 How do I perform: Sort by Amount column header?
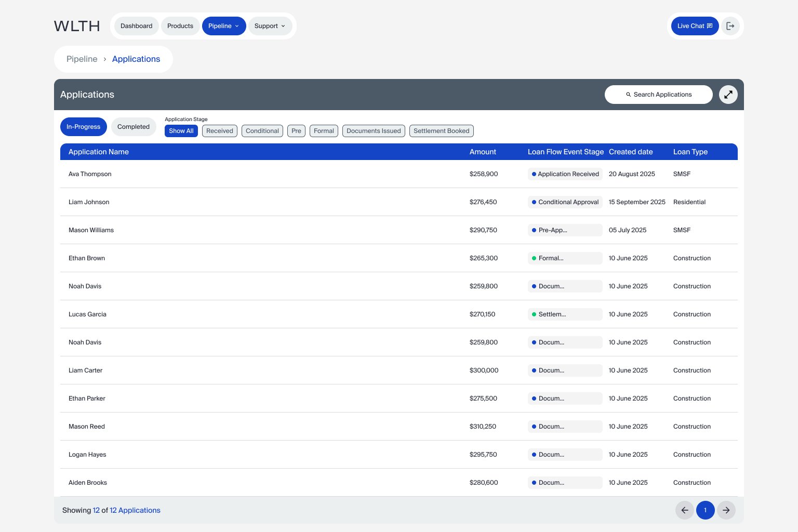(483, 152)
